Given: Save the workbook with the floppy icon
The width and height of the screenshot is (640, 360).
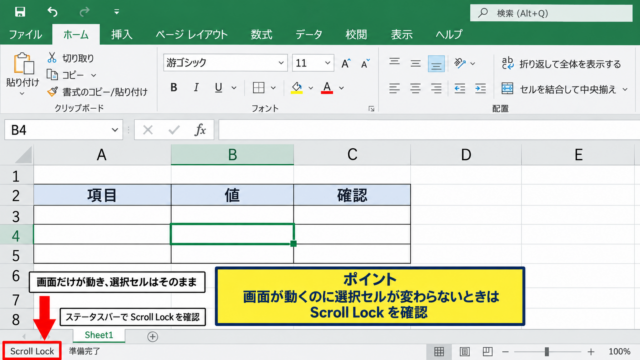Looking at the screenshot, I should point(20,12).
